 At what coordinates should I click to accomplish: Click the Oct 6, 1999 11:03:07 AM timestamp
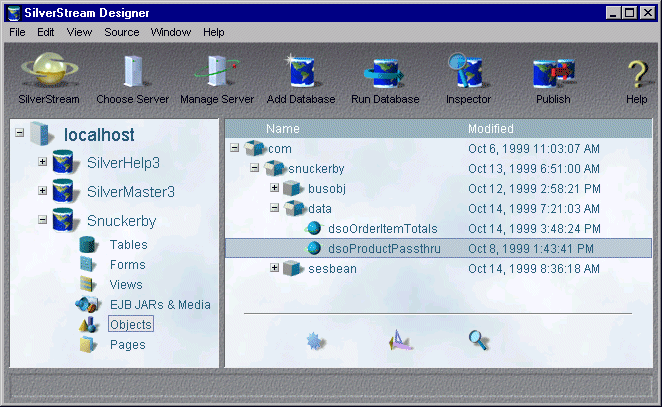click(x=534, y=149)
